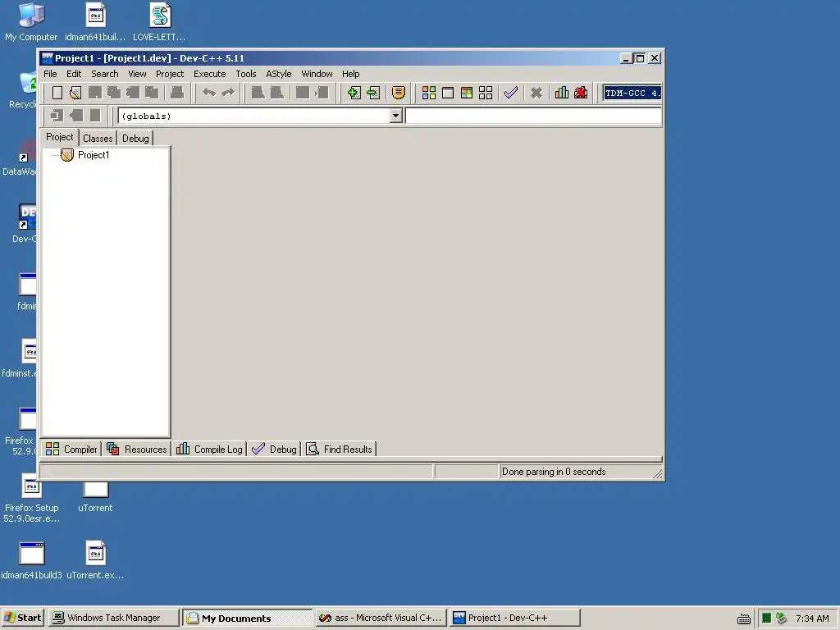This screenshot has height=630, width=840.
Task: Open the bottom Compiler tab
Action: tap(71, 449)
